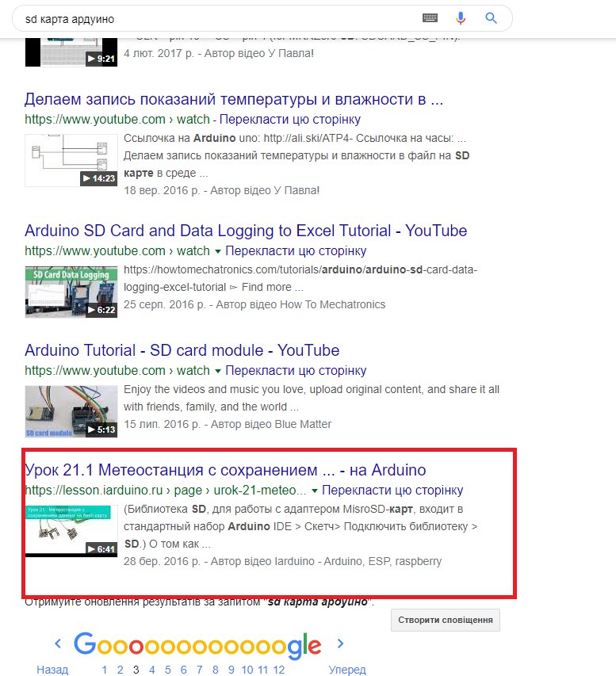The width and height of the screenshot is (616, 676).
Task: Open 'Arduino Tutorial - SD card module' result
Action: (182, 350)
